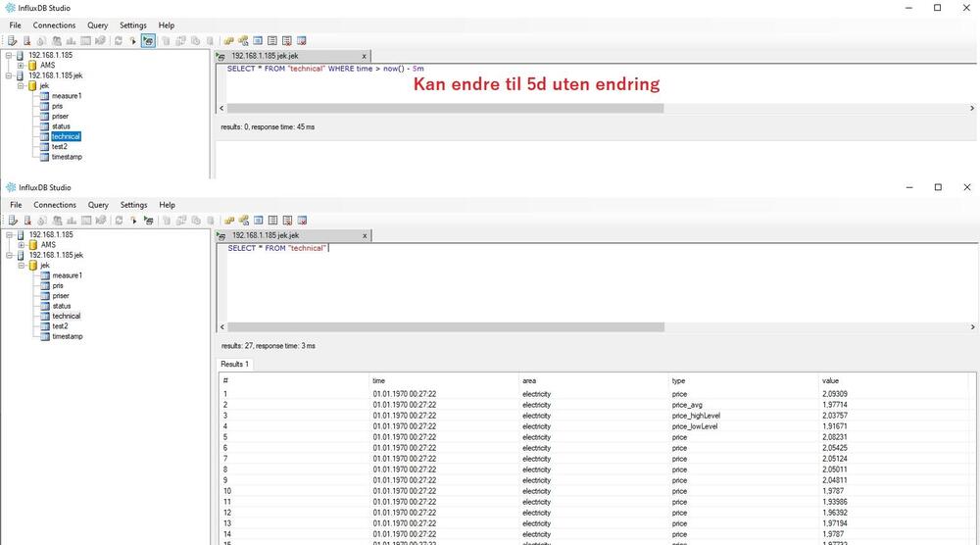Screen dimensions: 980x545
Task: Click the rightmost toolbar icon in bottom window
Action: click(302, 220)
